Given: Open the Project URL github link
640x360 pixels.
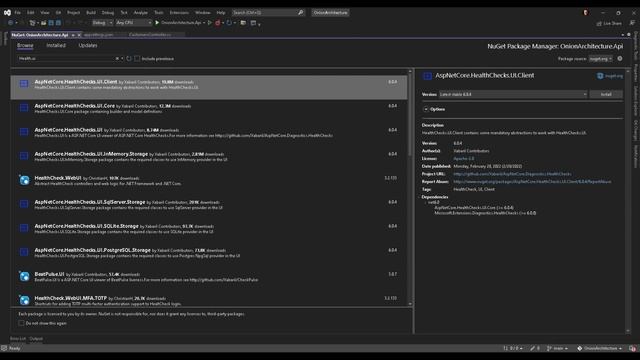Looking at the screenshot, I should [x=512, y=174].
